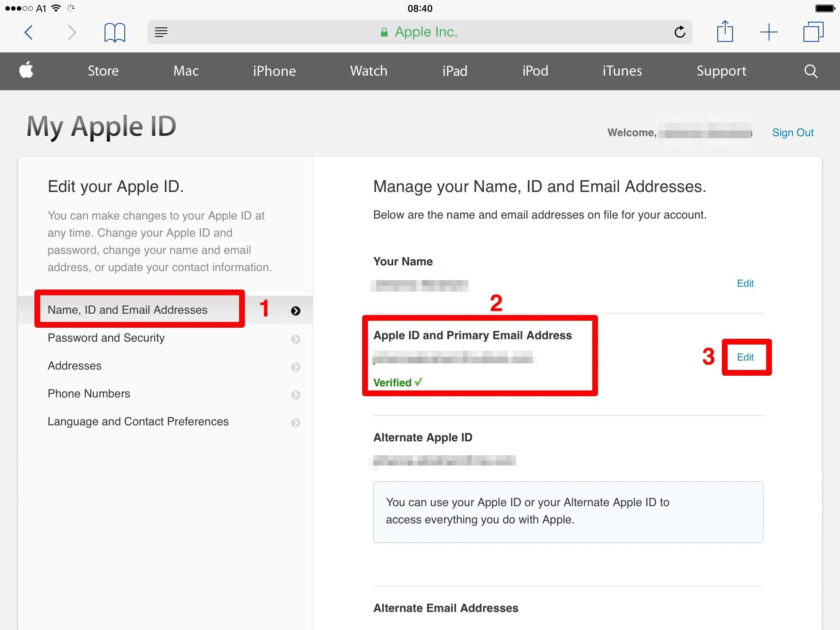Screen dimensions: 840x630
Task: Open the Support menu item
Action: (721, 71)
